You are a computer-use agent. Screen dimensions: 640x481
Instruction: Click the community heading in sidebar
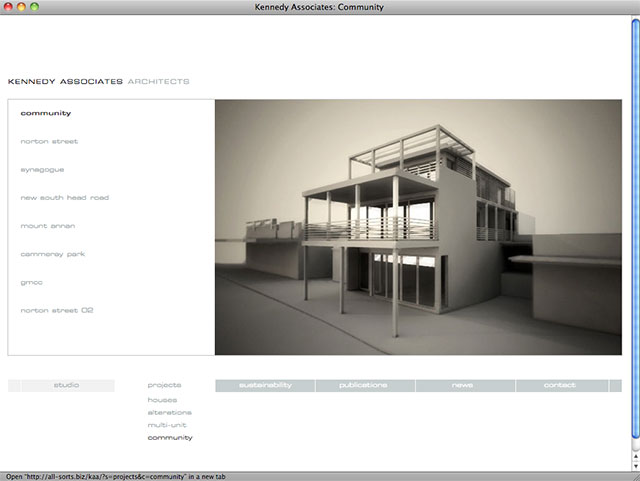46,113
